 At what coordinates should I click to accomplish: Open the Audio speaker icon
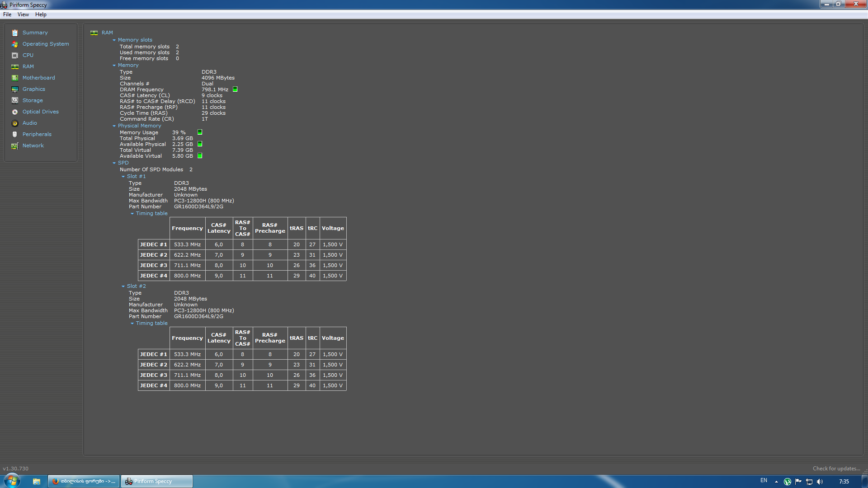[15, 123]
